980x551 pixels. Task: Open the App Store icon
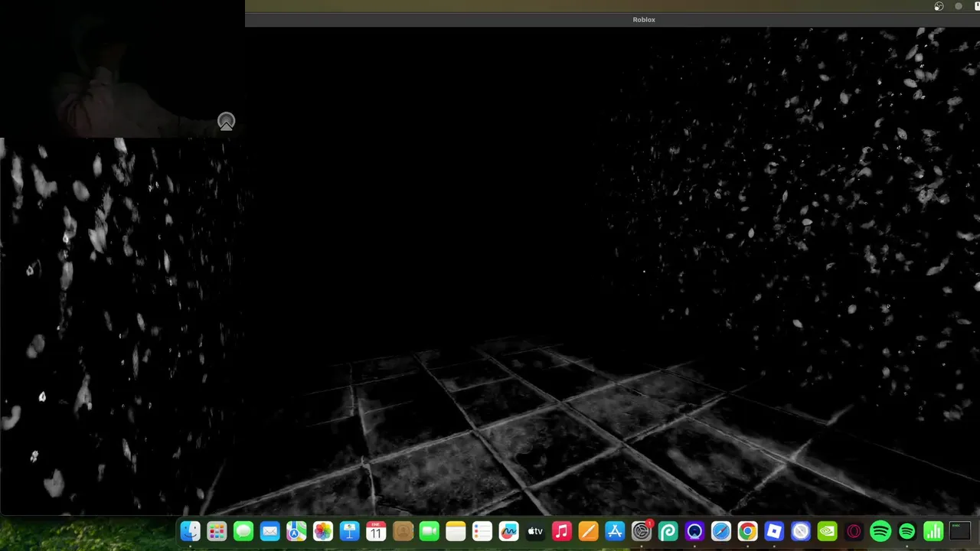coord(615,531)
